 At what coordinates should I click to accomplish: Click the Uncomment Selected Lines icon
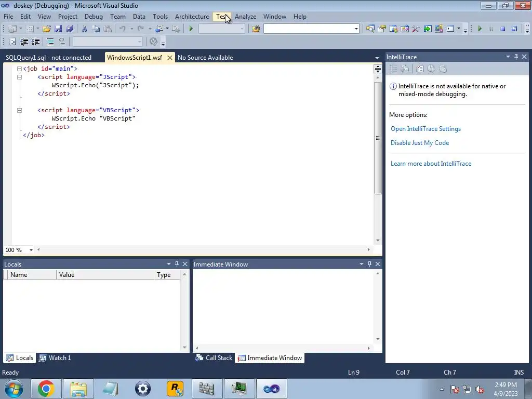62,42
